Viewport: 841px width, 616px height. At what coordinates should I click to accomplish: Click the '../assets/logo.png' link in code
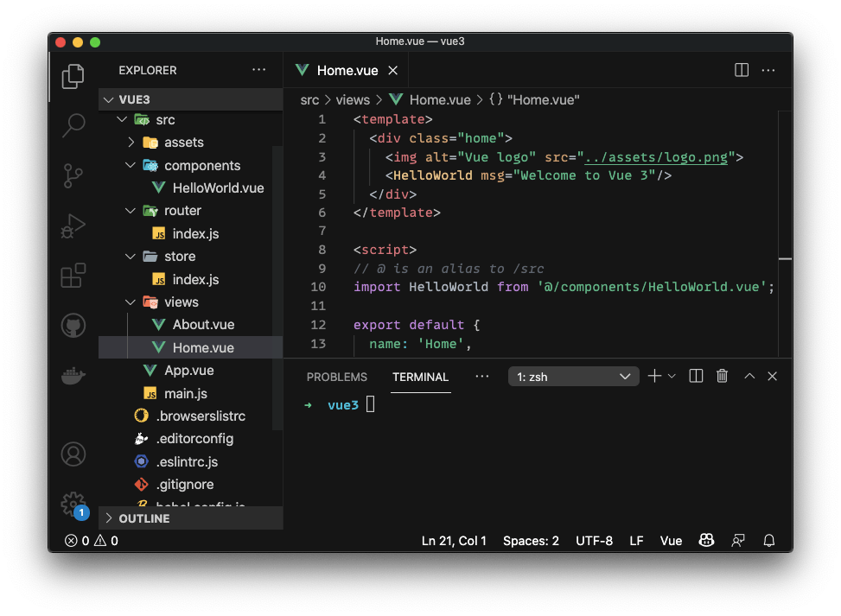click(655, 156)
